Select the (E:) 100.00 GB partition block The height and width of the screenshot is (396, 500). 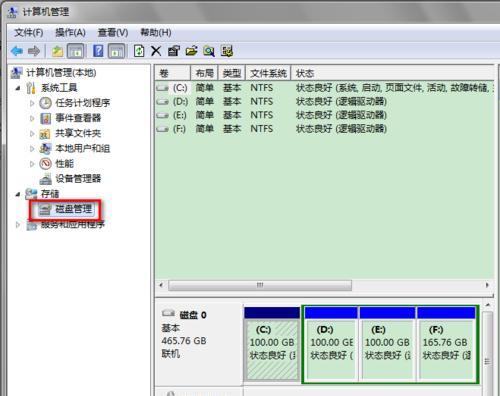click(387, 344)
